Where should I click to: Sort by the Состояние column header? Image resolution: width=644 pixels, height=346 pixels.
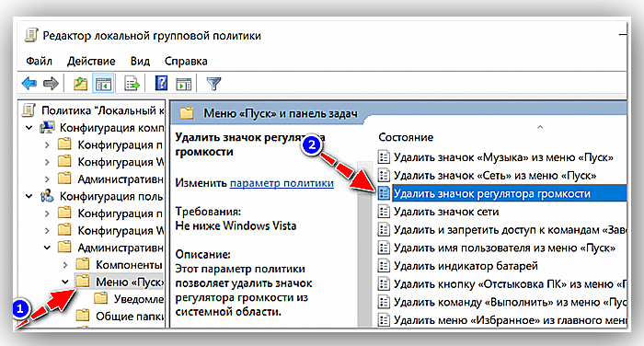[x=406, y=137]
